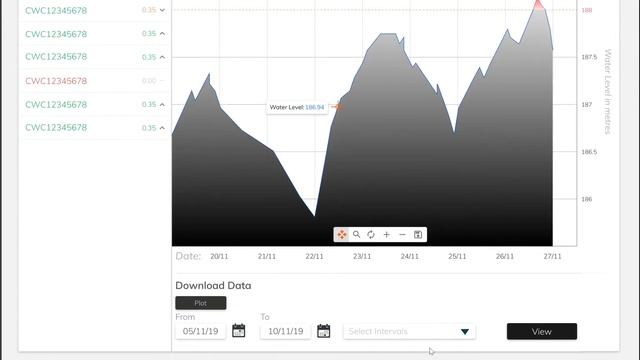
Task: Click the down chevron beside orange 0.35
Action: pyautogui.click(x=162, y=10)
